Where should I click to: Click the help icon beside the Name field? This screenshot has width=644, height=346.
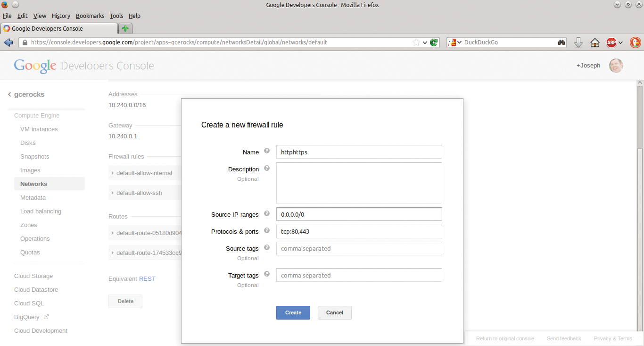[x=267, y=151]
